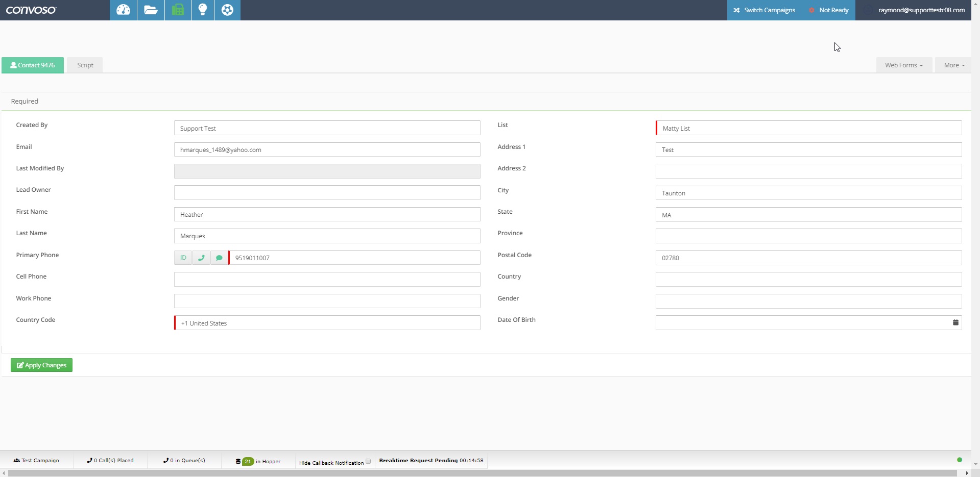This screenshot has width=980, height=477.
Task: Click the soccer ball icon in top bar
Action: [227, 10]
